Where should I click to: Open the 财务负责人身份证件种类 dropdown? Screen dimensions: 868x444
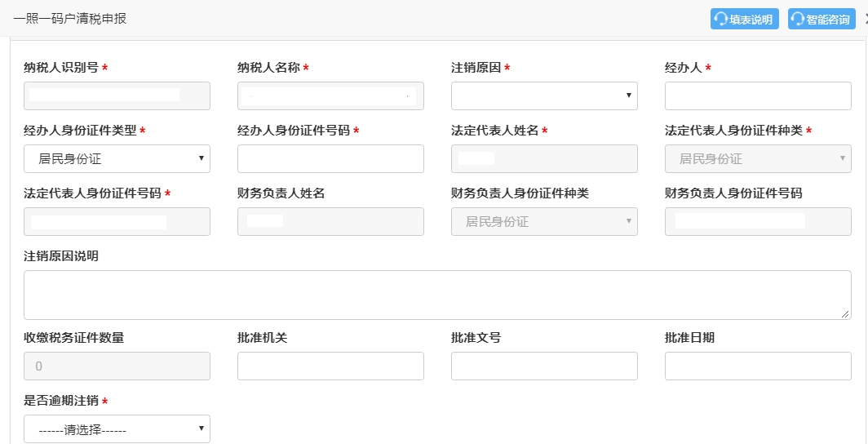(x=544, y=221)
